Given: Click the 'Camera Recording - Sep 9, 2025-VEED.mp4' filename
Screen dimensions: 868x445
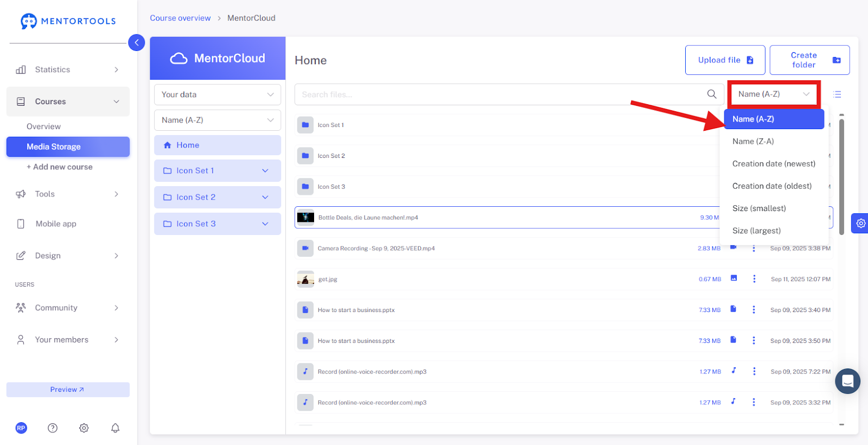Looking at the screenshot, I should [376, 249].
